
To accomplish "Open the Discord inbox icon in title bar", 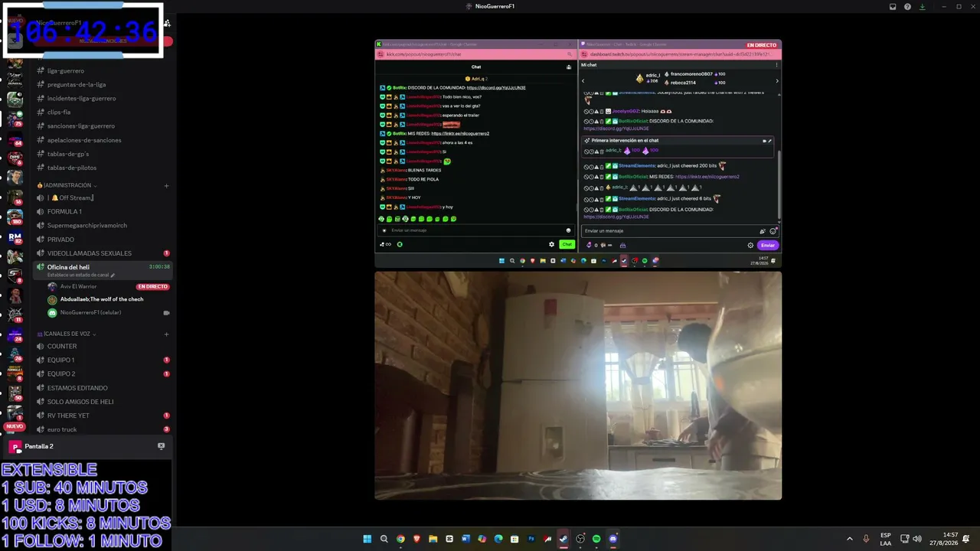I will pyautogui.click(x=893, y=7).
